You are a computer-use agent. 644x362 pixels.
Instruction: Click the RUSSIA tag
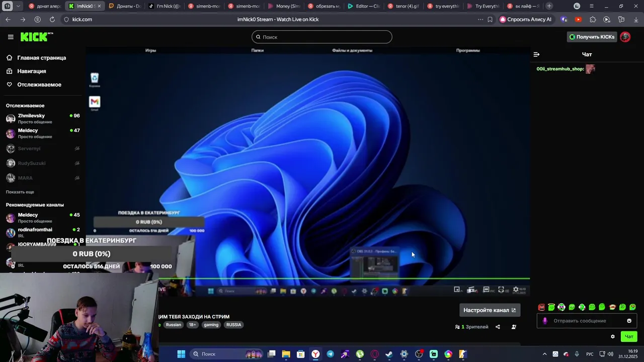(x=233, y=325)
